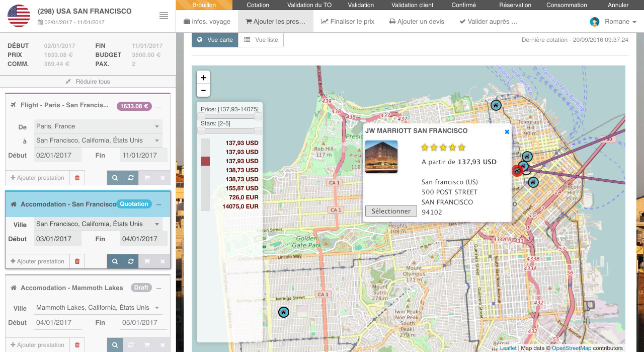Search hotels for Accomodation - Mammoth Lakes
This screenshot has height=352, width=644.
115,345
